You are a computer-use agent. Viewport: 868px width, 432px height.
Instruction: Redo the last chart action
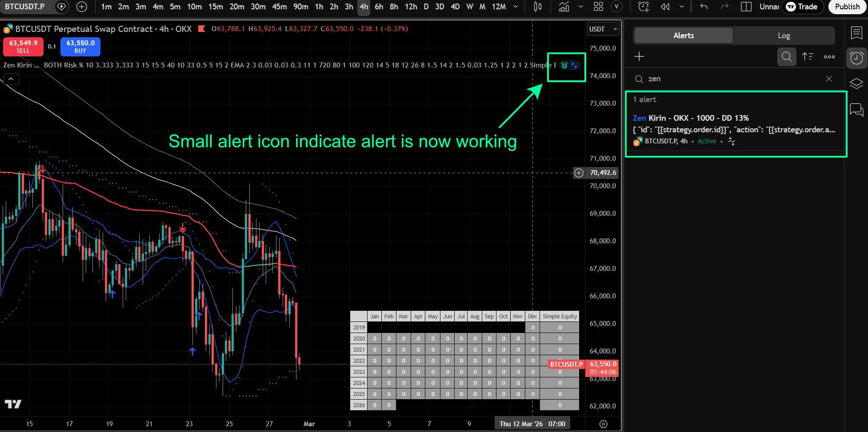click(725, 7)
